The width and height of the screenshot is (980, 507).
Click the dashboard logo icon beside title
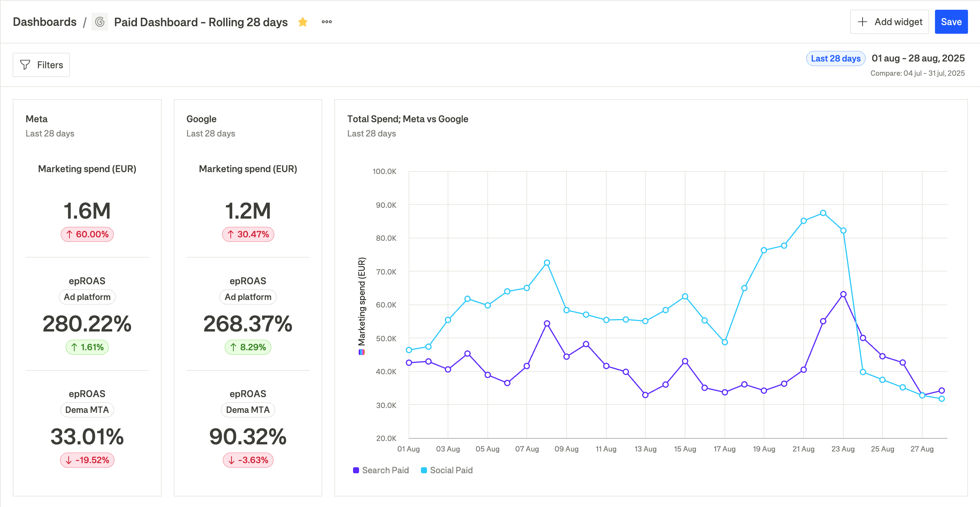100,22
